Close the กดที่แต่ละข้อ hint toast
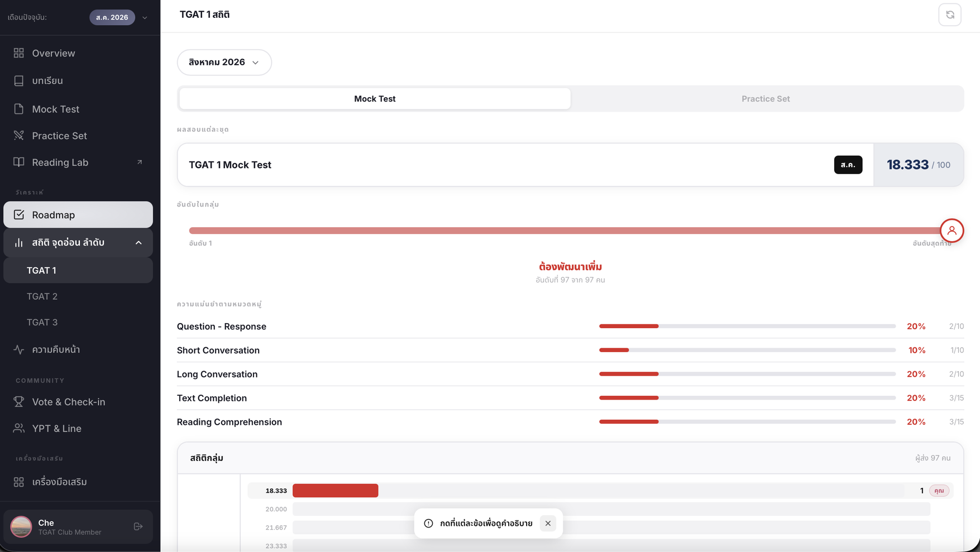The height and width of the screenshot is (552, 980). pyautogui.click(x=548, y=524)
